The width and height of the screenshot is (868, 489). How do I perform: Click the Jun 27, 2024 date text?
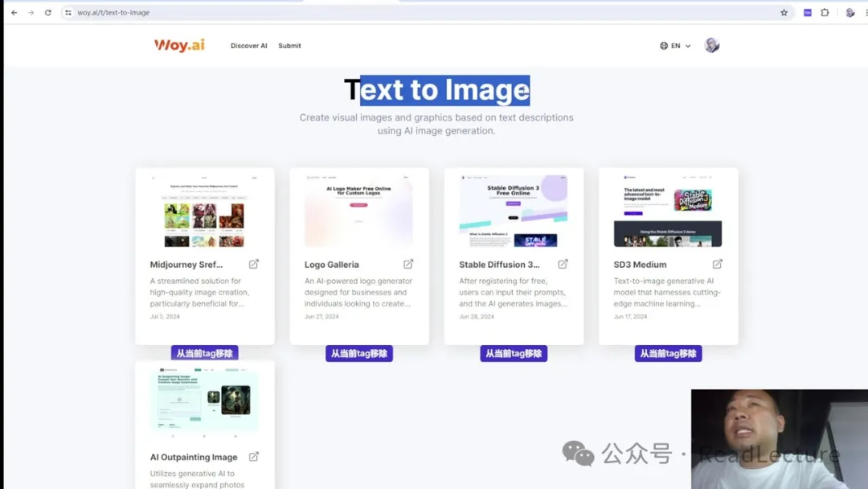click(x=321, y=317)
